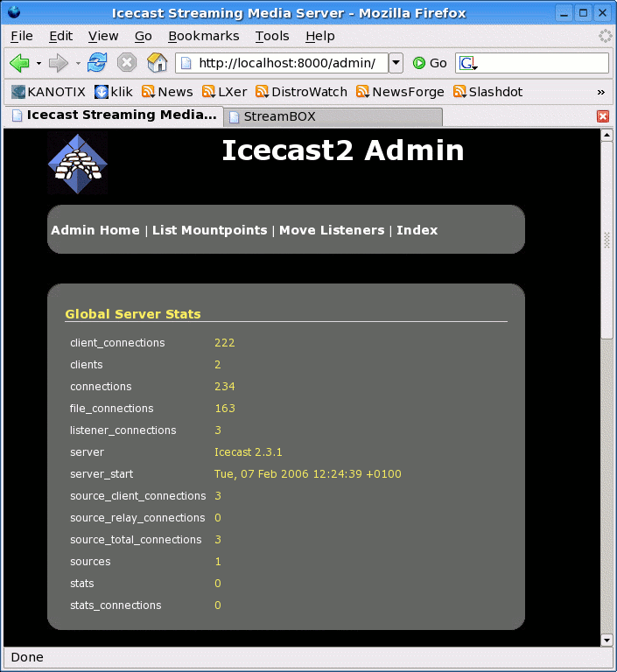
Task: Select the Icecast Streaming Media tab
Action: 114,115
